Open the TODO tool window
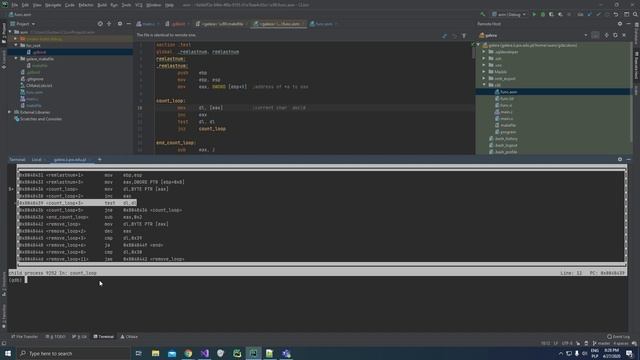 click(56, 337)
